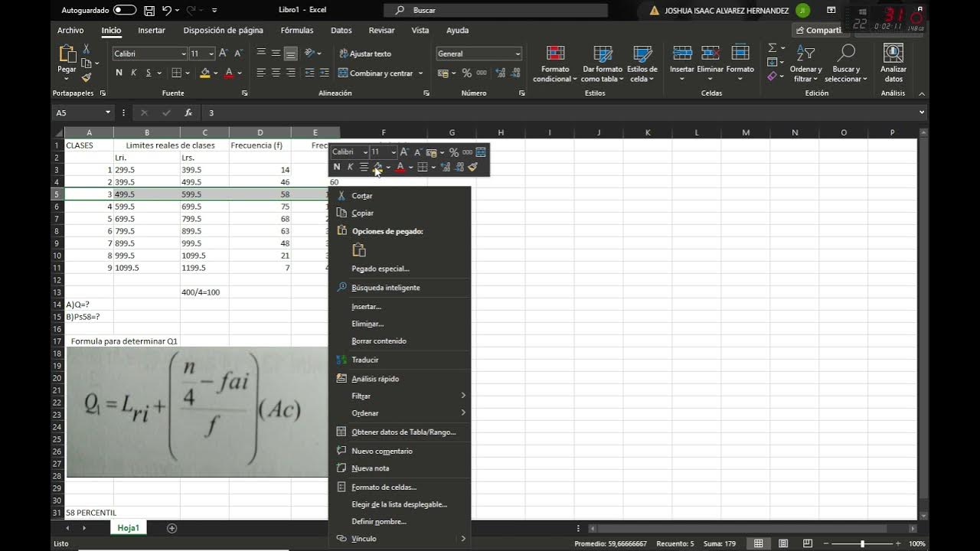Screen dimensions: 980x551
Task: Collapse the ribbon with the chevron arrow
Action: (922, 93)
